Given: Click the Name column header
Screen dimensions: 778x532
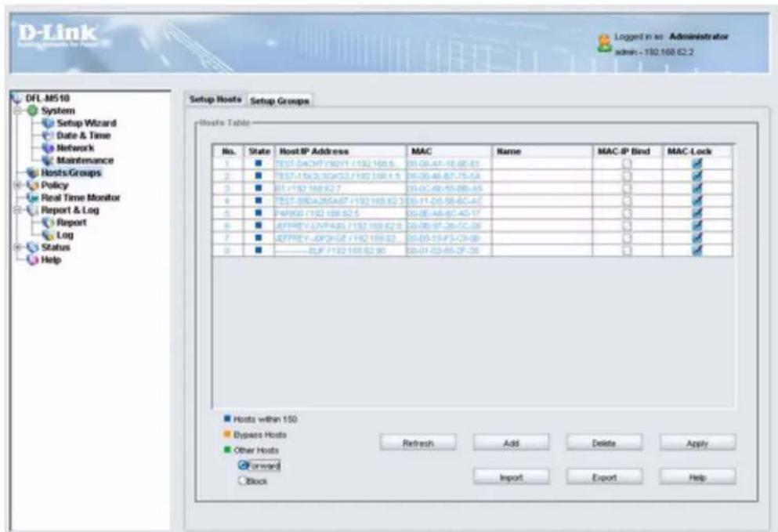Looking at the screenshot, I should [542, 151].
